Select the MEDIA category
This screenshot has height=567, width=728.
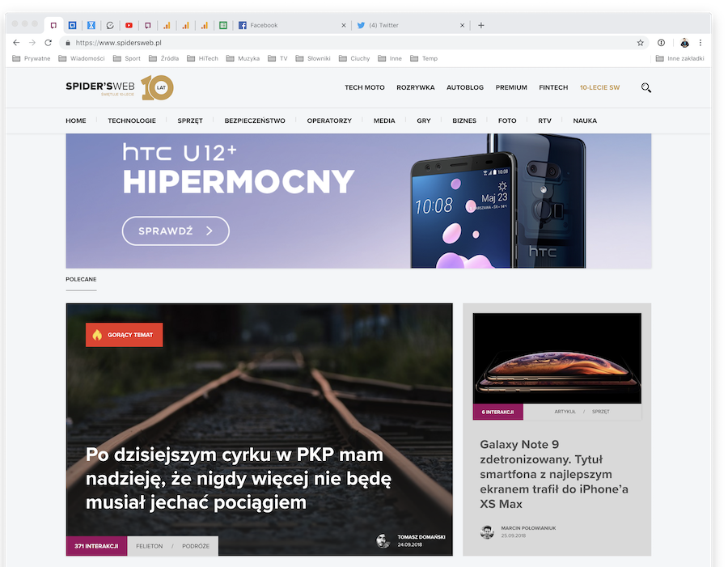(384, 121)
